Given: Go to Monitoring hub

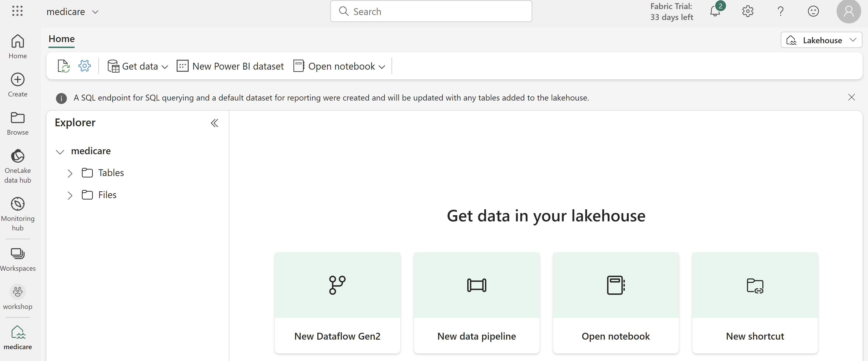Looking at the screenshot, I should tap(18, 214).
